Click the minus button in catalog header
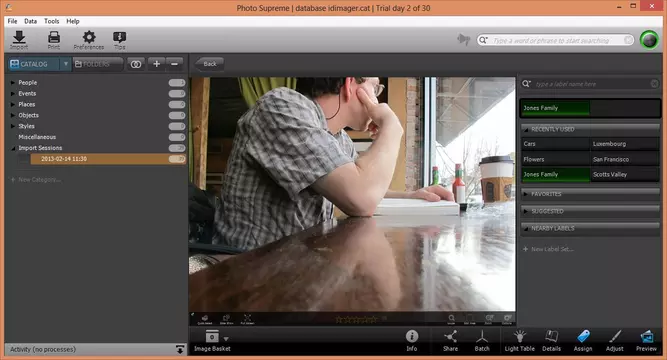The width and height of the screenshot is (667, 360). pyautogui.click(x=174, y=64)
